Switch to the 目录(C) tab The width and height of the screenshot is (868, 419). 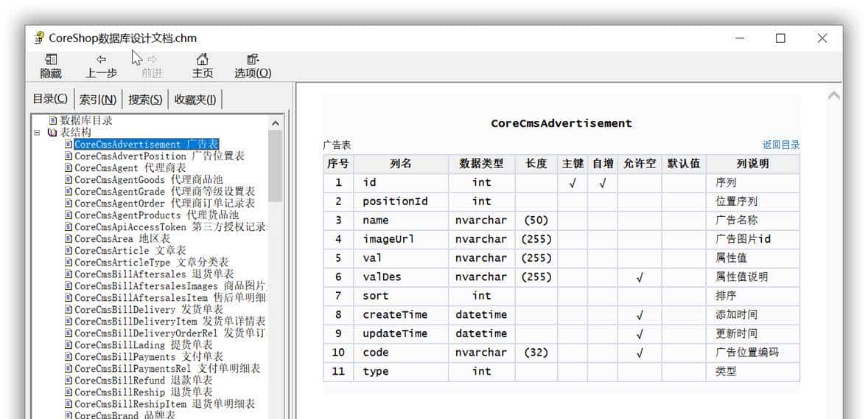click(x=50, y=99)
